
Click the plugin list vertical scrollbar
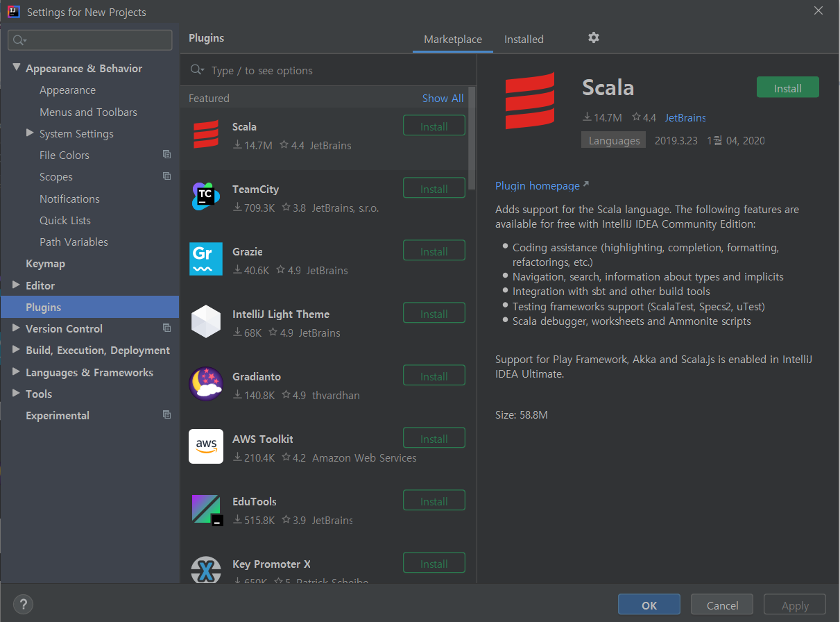pyautogui.click(x=472, y=138)
